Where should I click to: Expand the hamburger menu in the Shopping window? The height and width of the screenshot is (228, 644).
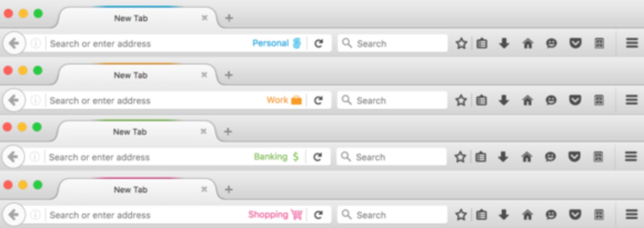click(x=632, y=215)
